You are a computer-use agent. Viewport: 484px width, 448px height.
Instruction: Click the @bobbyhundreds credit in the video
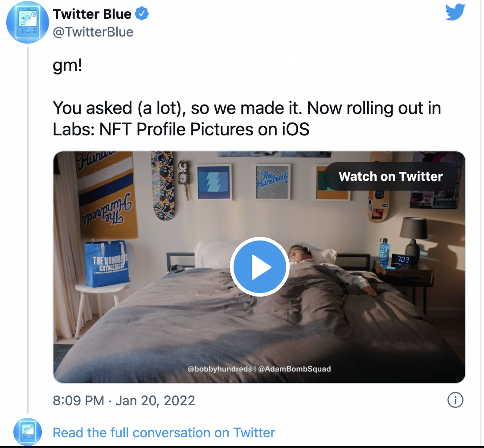(x=220, y=369)
